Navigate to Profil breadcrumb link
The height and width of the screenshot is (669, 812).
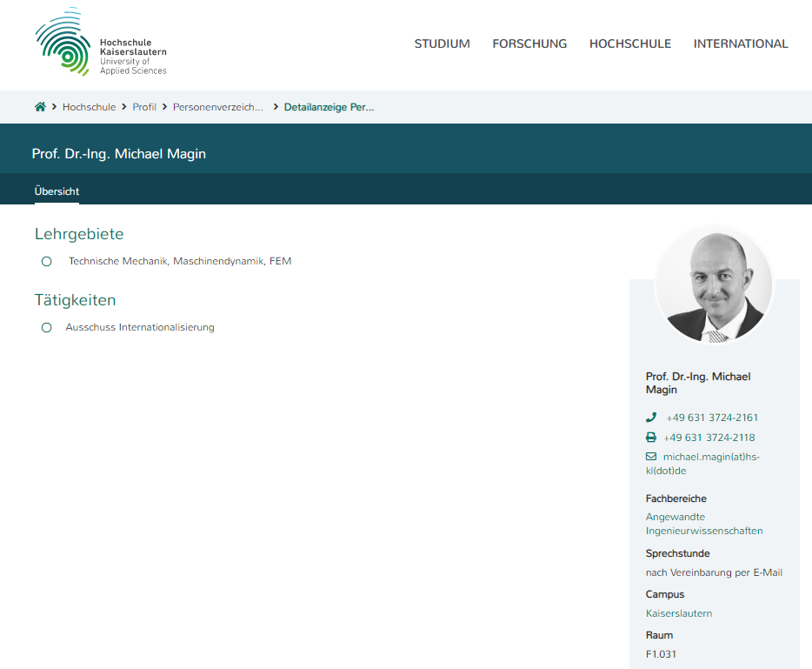point(144,107)
